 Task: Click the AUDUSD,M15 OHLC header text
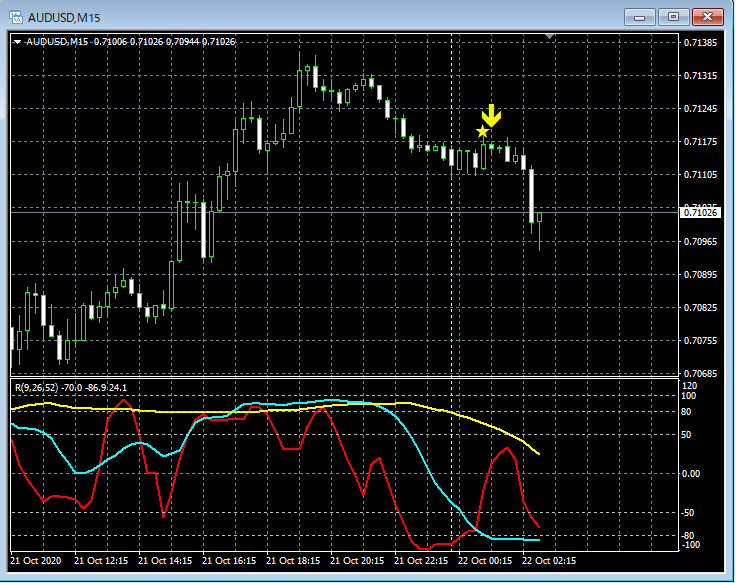(130, 42)
